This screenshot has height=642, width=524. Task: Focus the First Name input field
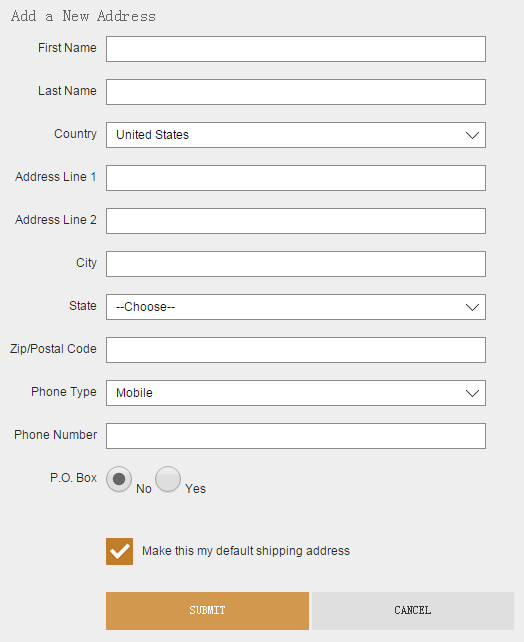(x=296, y=49)
